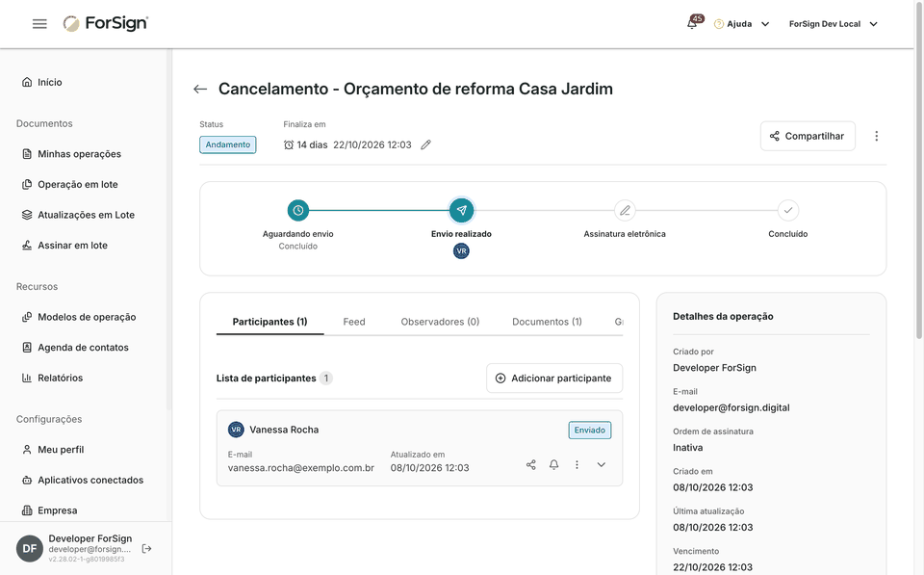Click the ForSign logo
Viewport: 924px width, 575px height.
coord(106,23)
